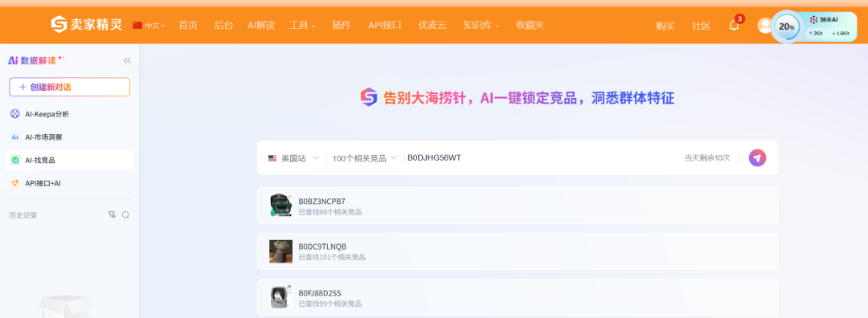Click the 卖家精灵 logo

(86, 24)
